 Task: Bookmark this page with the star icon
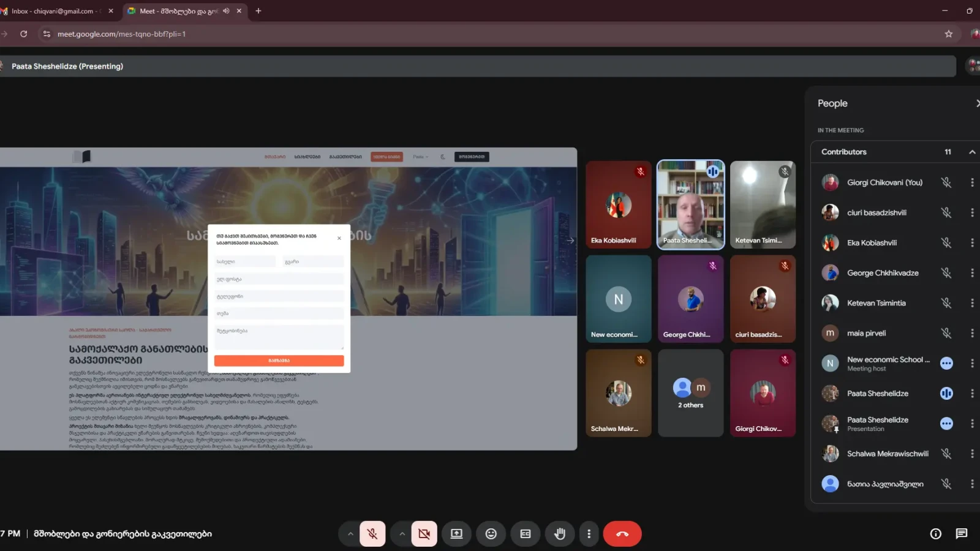[x=949, y=34]
